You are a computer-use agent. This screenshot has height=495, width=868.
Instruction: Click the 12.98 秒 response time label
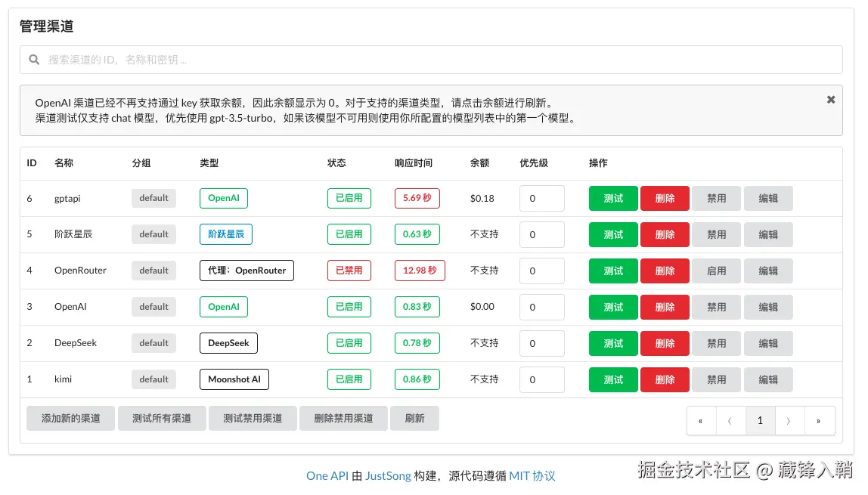click(x=420, y=271)
